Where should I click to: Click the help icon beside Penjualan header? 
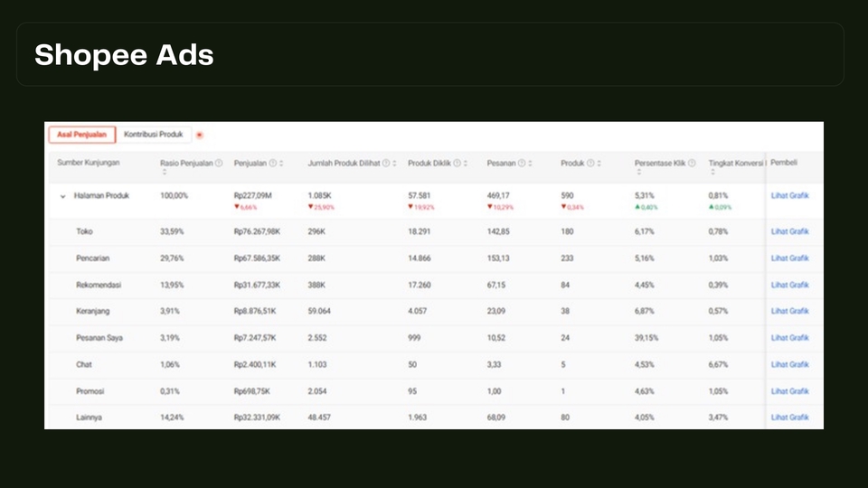point(273,163)
